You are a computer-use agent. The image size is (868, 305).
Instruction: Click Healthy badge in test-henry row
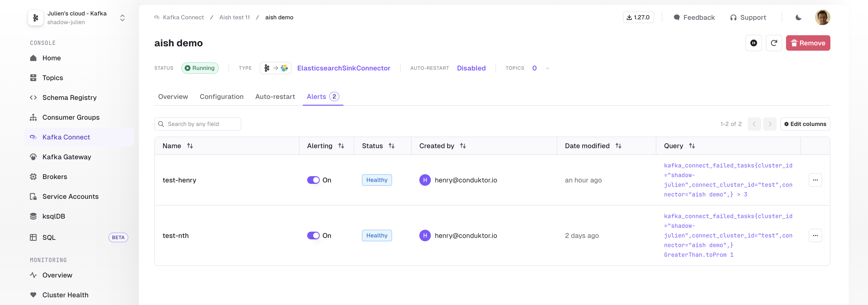(x=377, y=180)
